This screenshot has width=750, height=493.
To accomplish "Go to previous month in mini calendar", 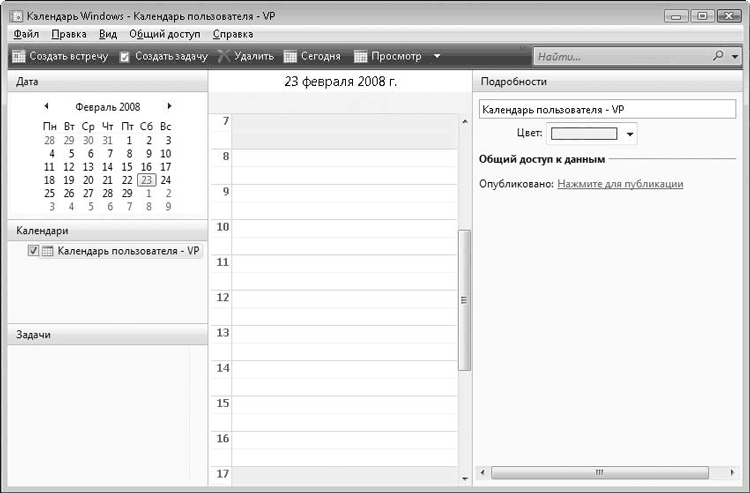I will click(x=46, y=106).
